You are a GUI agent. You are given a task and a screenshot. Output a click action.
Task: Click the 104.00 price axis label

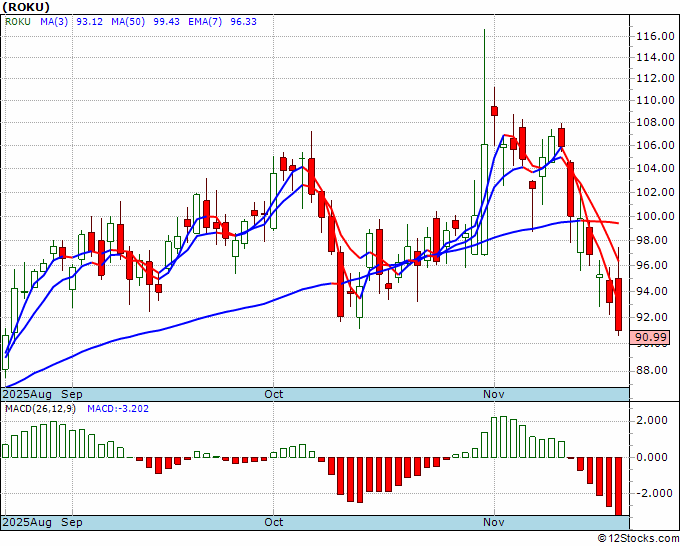tap(655, 168)
